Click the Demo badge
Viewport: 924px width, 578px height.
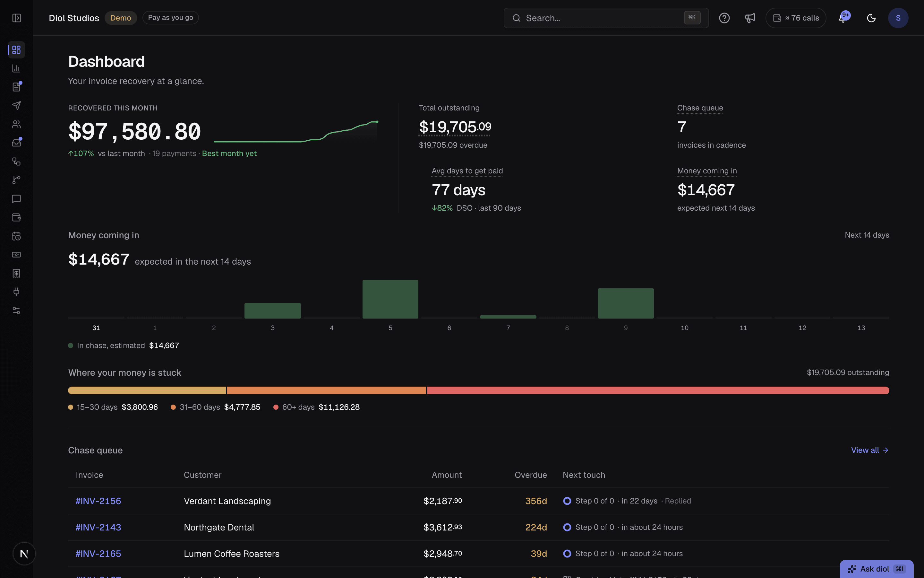121,18
